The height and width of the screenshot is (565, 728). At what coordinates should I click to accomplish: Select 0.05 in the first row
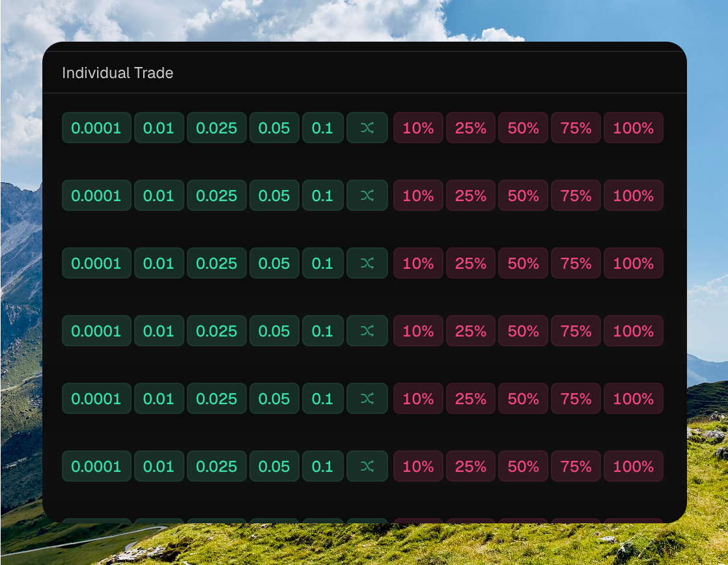point(274,128)
